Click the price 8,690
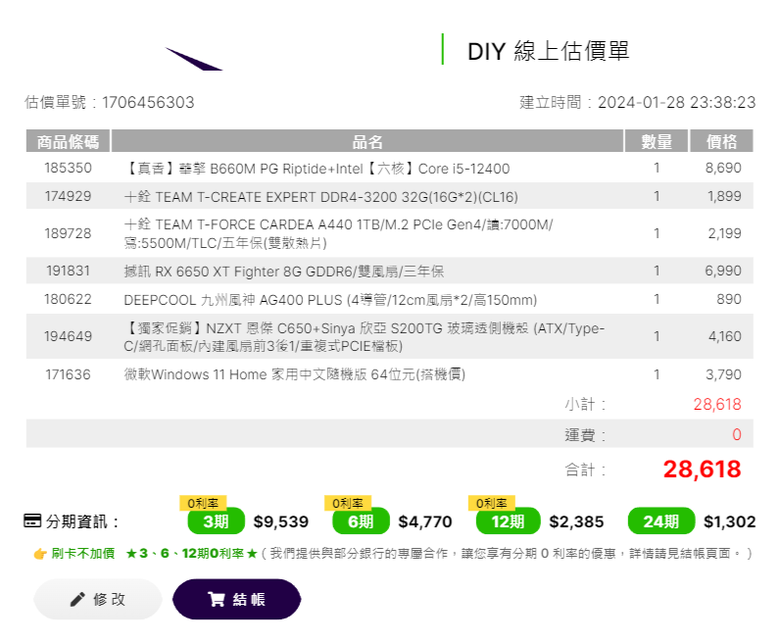780x643 pixels. click(723, 168)
